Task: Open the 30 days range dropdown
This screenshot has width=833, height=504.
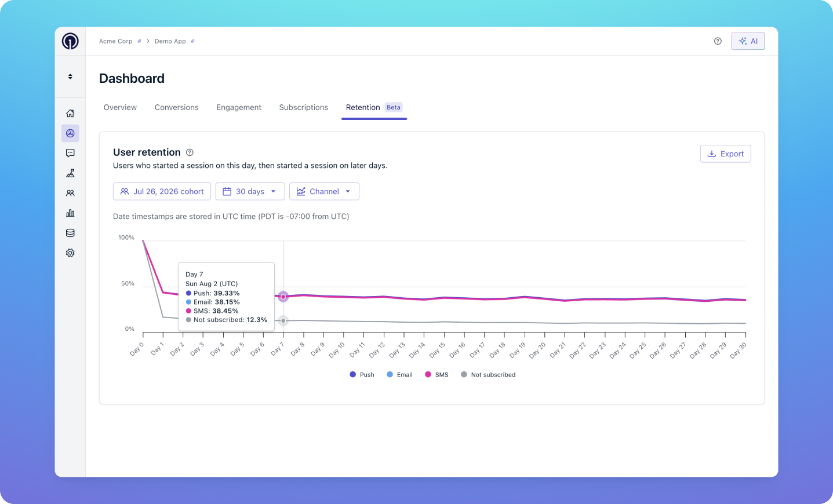Action: point(250,192)
